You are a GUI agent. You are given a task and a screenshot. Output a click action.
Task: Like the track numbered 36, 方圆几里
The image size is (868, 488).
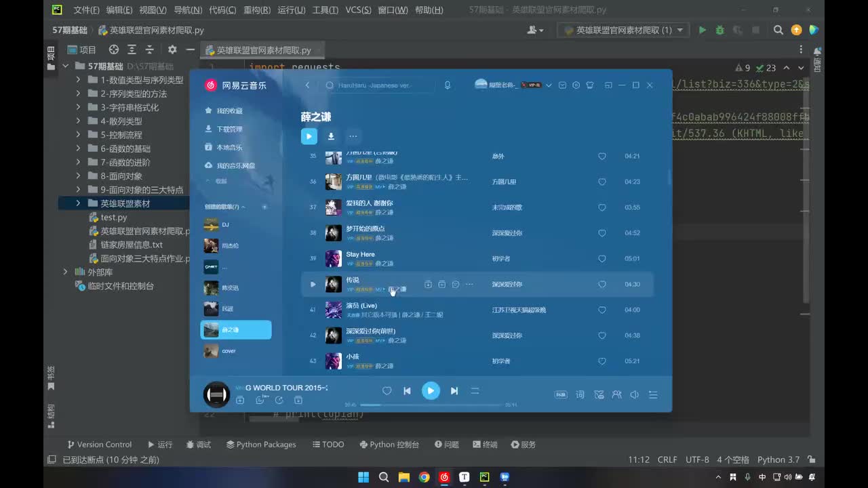(601, 182)
